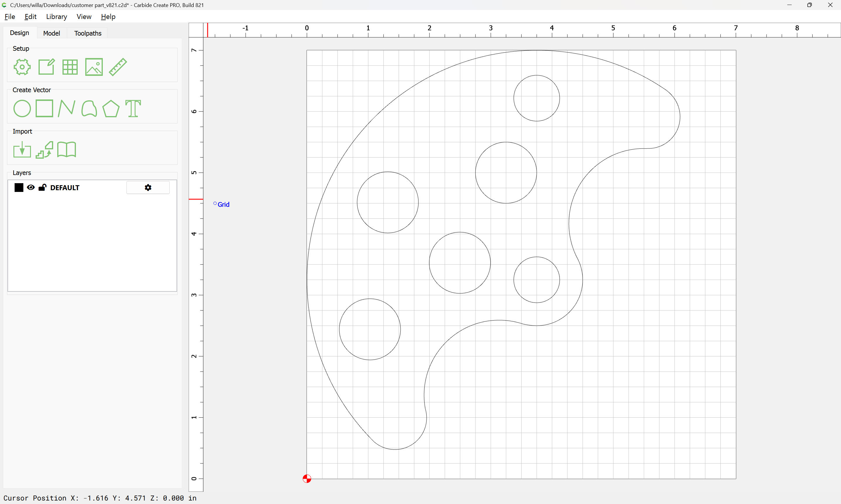Open the Library menu

point(56,17)
